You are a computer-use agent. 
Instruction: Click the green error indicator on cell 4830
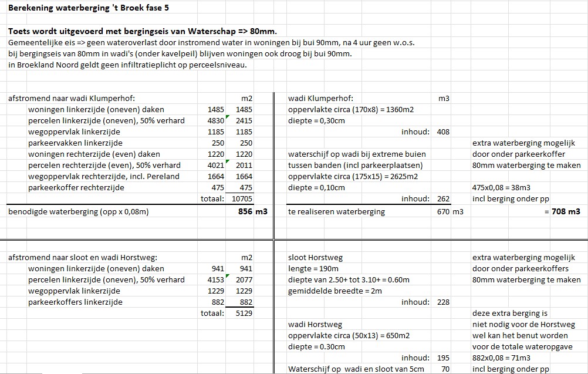coord(226,117)
